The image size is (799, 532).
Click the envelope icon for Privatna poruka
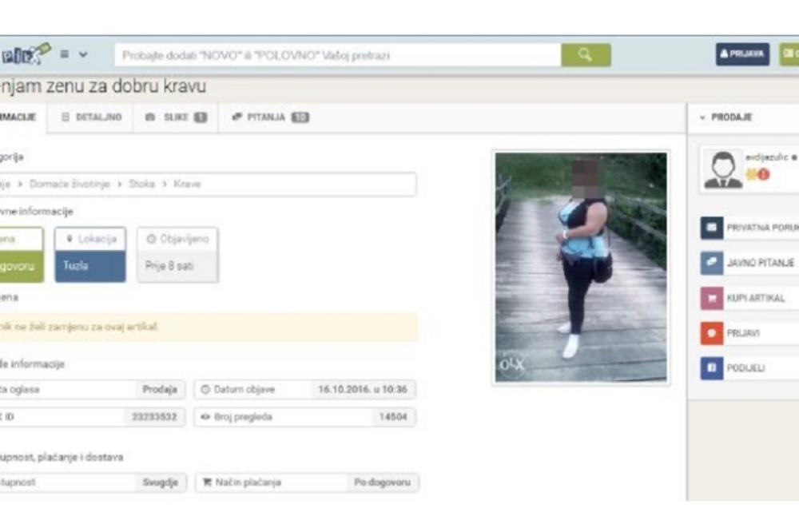[x=711, y=228]
